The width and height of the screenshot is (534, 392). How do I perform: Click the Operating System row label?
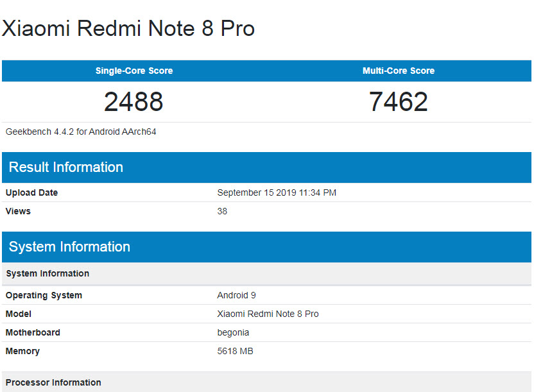tap(44, 295)
